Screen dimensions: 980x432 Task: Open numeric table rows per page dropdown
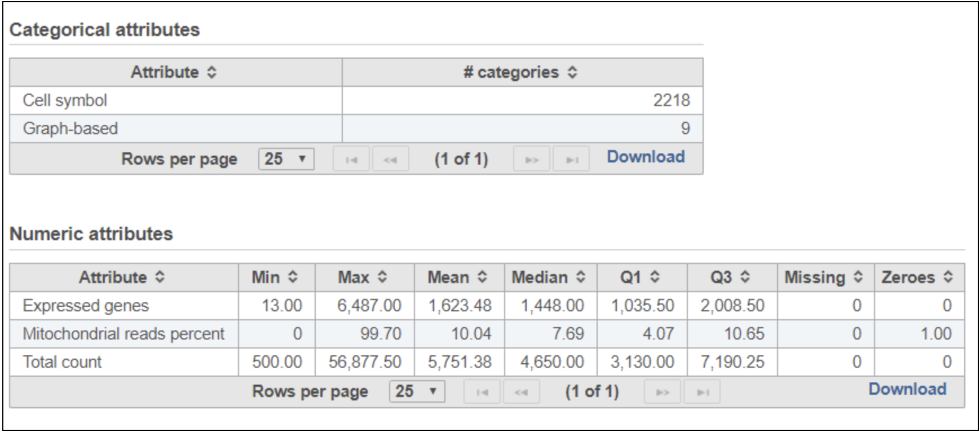[417, 391]
